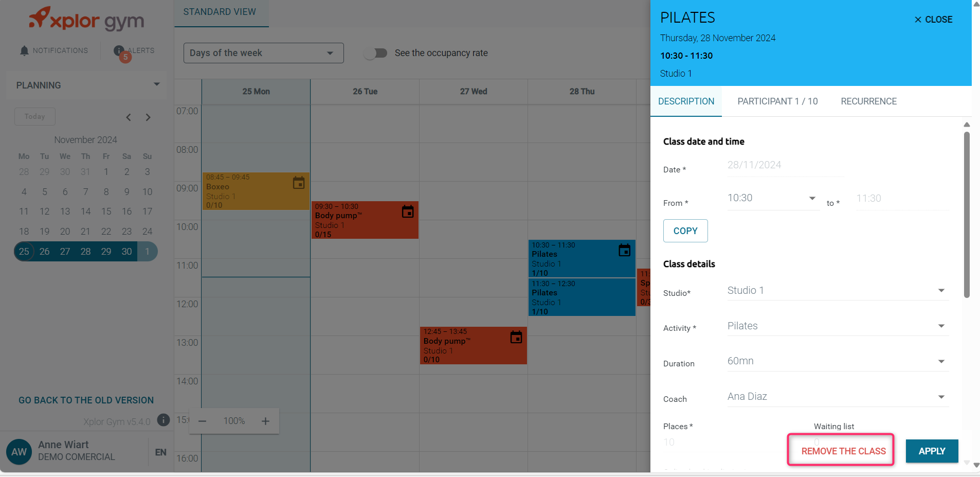Open the alerts icon with badge 5

pyautogui.click(x=120, y=51)
